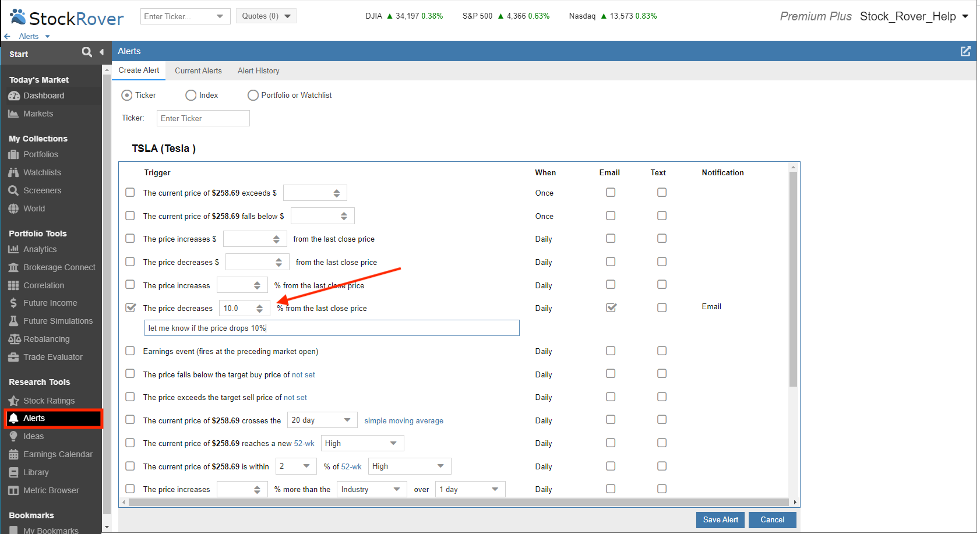
Task: Click the alert triggers vertical scrollbar
Action: [793, 280]
